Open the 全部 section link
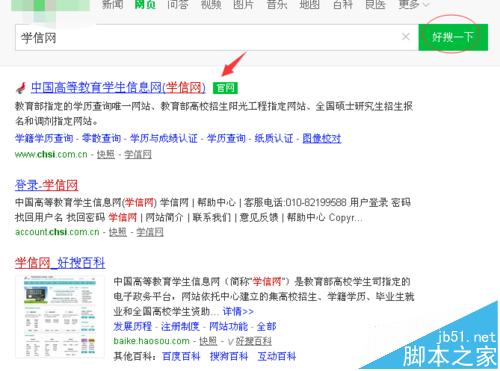500x371 pixels. coord(266,326)
